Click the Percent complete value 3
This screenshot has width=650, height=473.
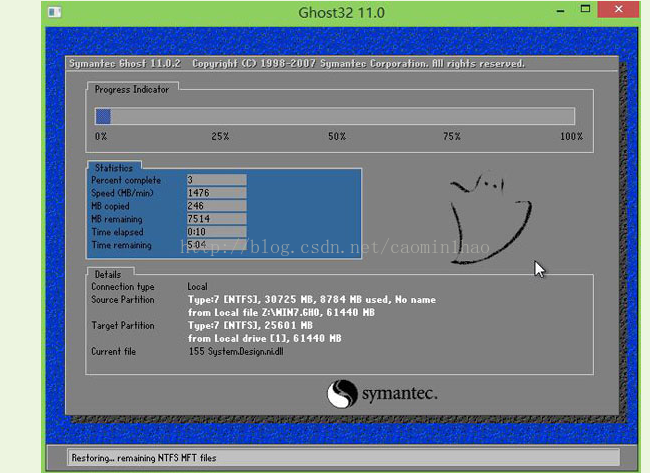216,180
